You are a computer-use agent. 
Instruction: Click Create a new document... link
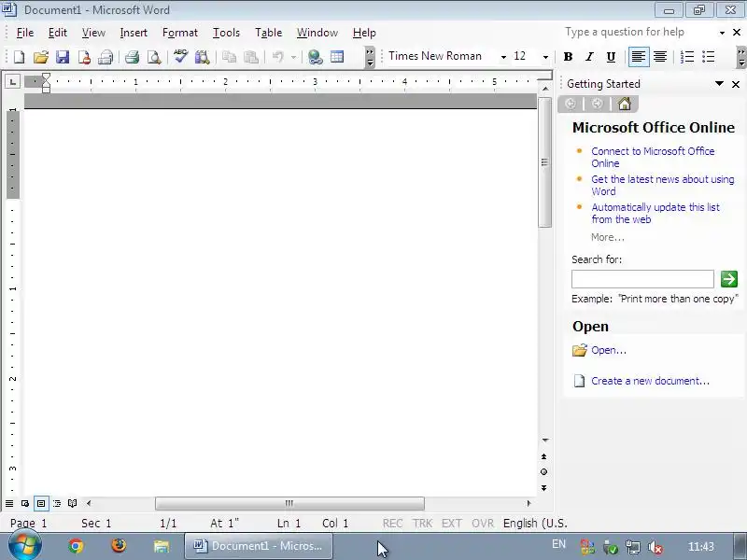pyautogui.click(x=650, y=381)
